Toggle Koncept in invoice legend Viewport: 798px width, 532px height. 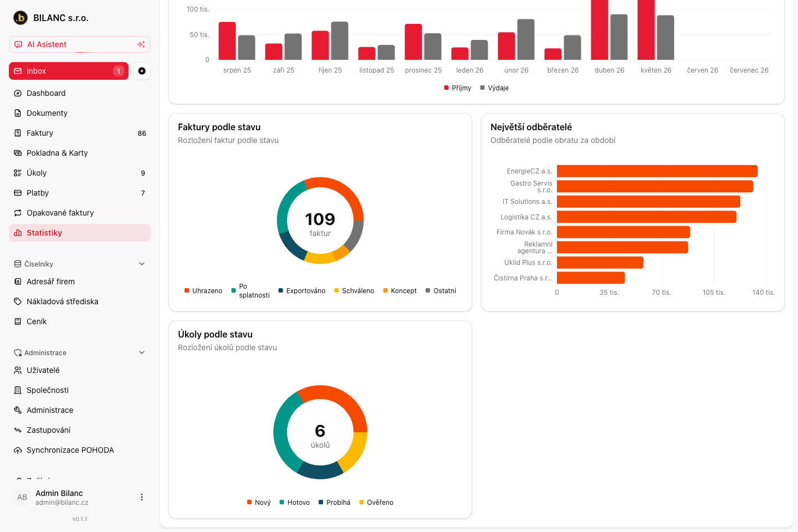pos(400,290)
